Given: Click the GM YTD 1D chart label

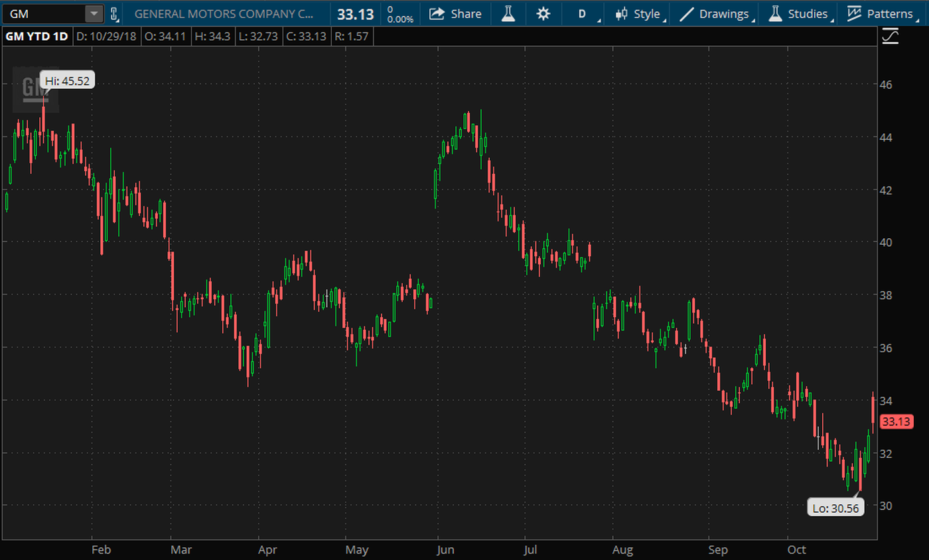Looking at the screenshot, I should (x=36, y=36).
